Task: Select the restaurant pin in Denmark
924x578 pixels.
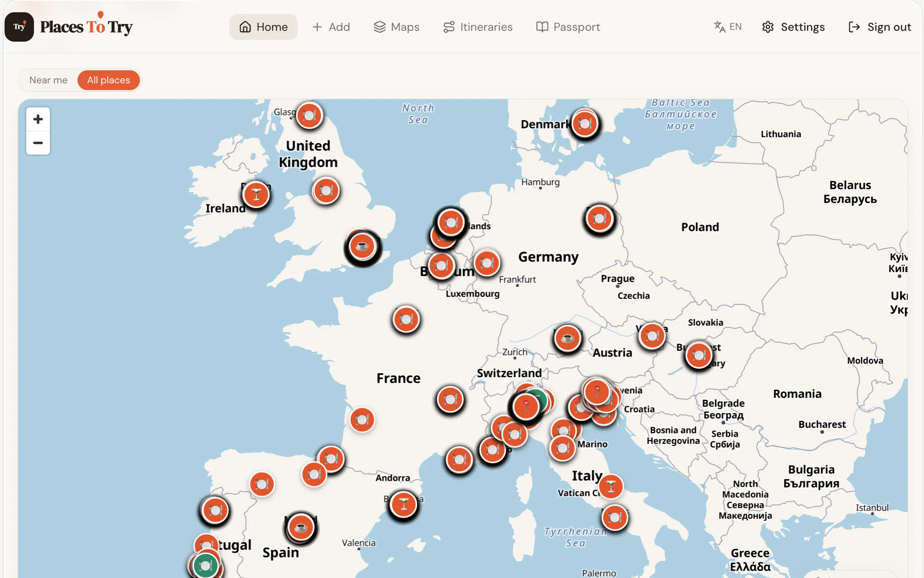Action: pyautogui.click(x=585, y=123)
